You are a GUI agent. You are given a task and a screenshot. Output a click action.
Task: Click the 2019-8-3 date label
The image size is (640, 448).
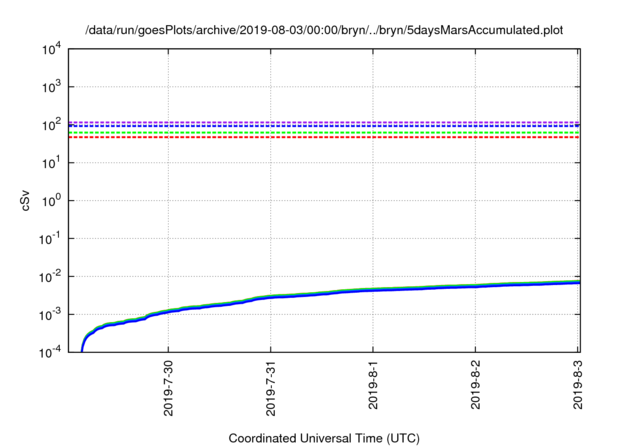pyautogui.click(x=578, y=385)
